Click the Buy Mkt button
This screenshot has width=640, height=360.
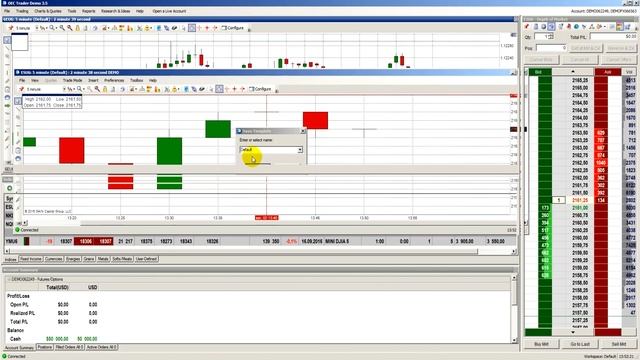tap(542, 344)
